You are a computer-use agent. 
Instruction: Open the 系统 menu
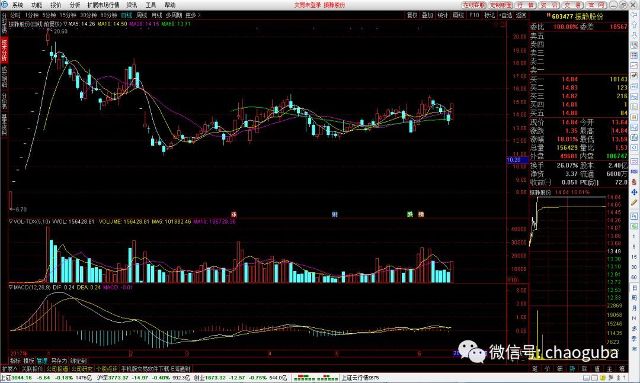17,5
